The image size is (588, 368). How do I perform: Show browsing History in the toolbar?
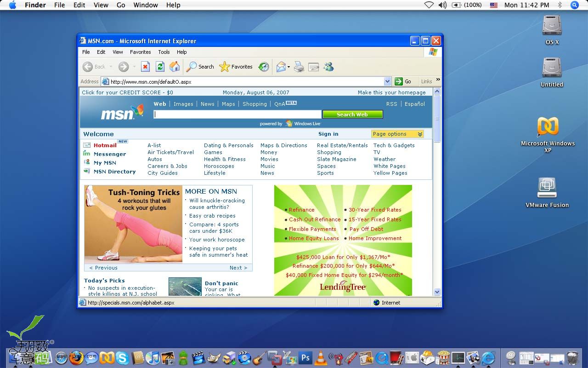tap(264, 67)
